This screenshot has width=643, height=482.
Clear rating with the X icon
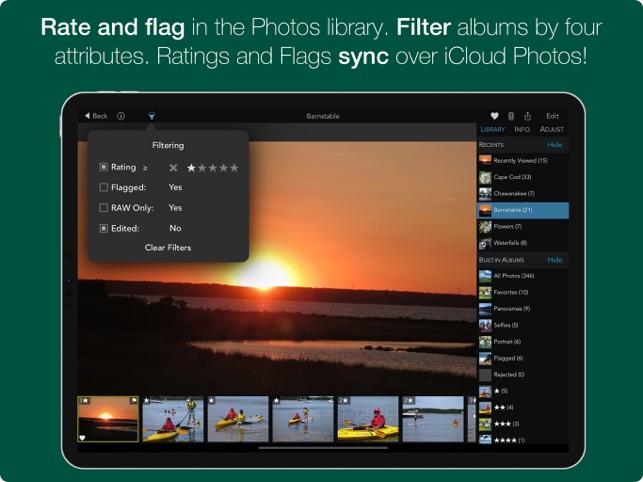pos(173,168)
